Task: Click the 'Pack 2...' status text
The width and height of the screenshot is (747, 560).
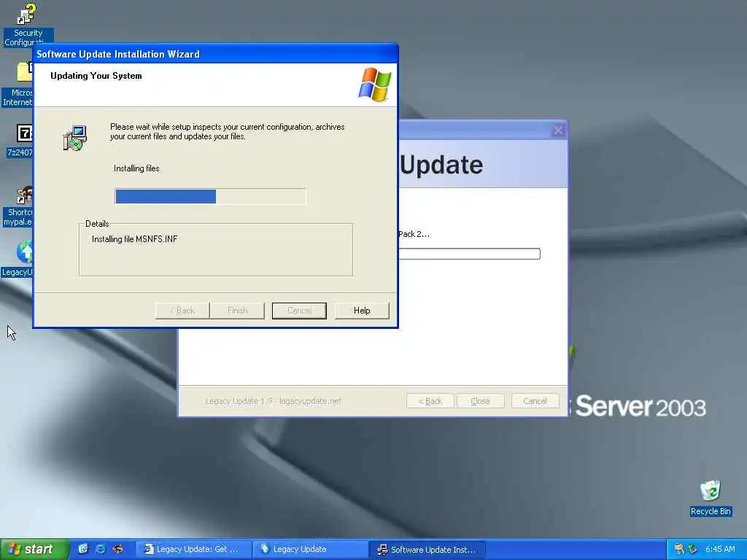Action: click(414, 234)
